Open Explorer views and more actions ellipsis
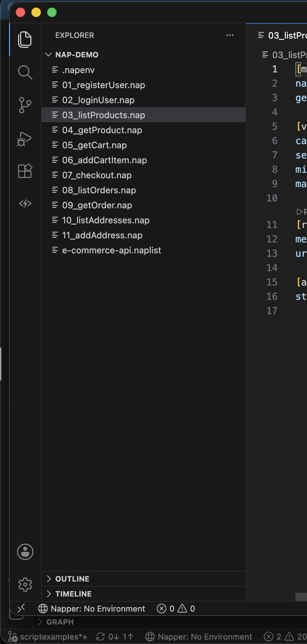 230,35
